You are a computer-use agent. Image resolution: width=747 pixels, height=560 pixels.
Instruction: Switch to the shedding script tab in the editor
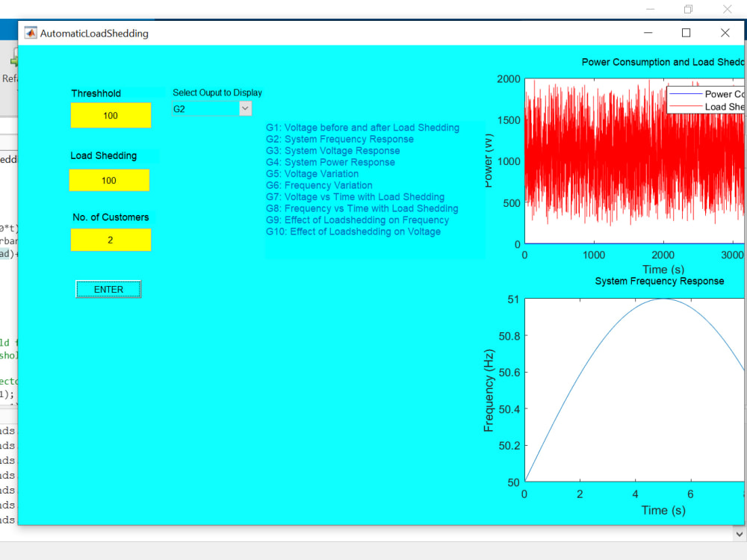[x=7, y=159]
